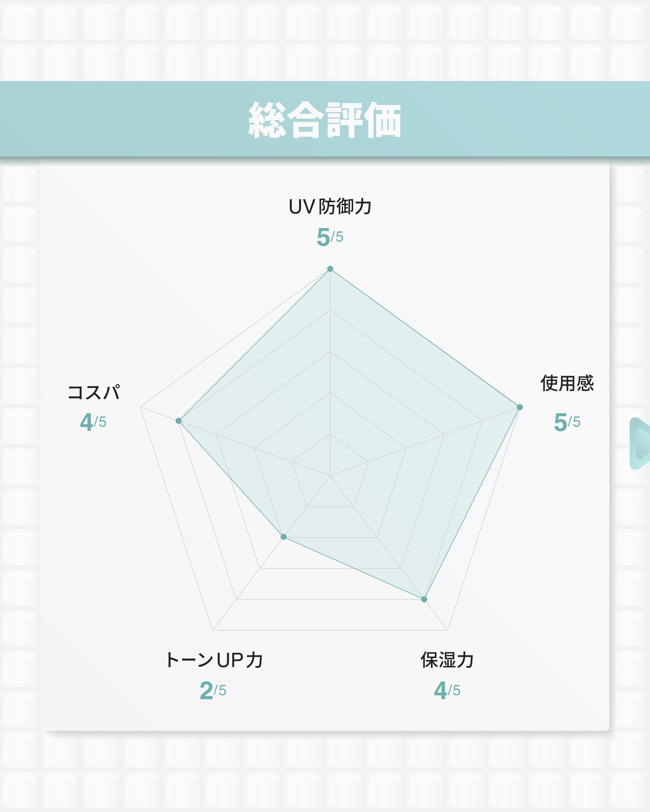
Task: Click the outer pentagon vertex near トーンUP力
Action: coord(213,630)
